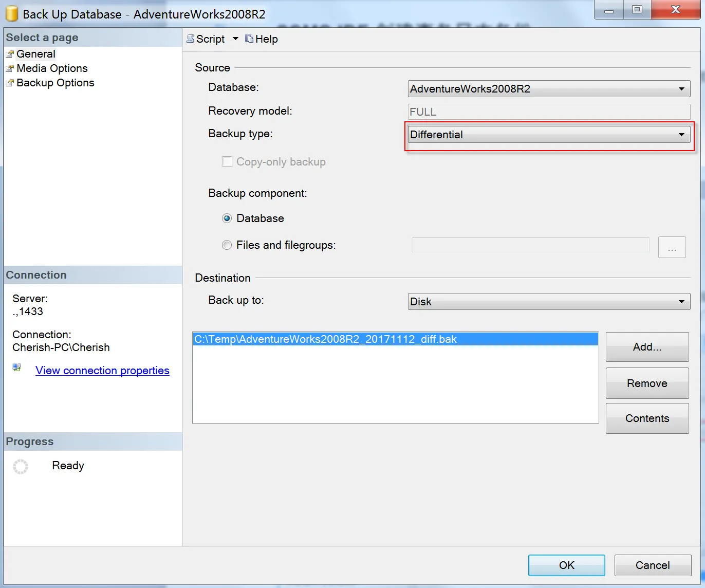This screenshot has height=588, width=705.
Task: Select the Files and filegroups radio button
Action: 227,245
